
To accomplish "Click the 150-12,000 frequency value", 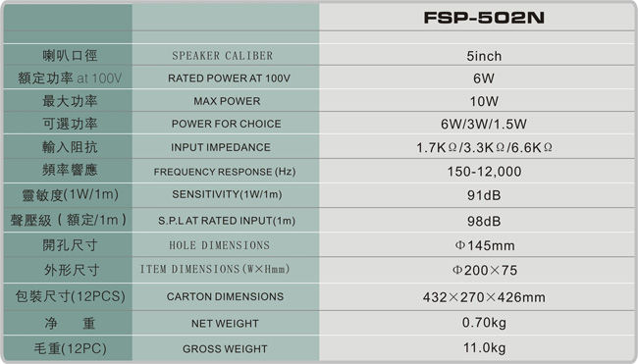I will [x=484, y=172].
